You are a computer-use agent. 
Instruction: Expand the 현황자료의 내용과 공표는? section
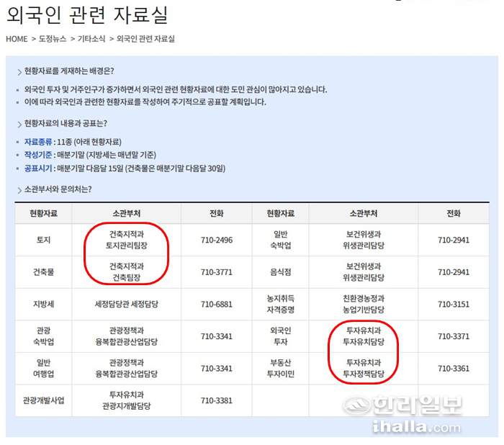[19, 123]
